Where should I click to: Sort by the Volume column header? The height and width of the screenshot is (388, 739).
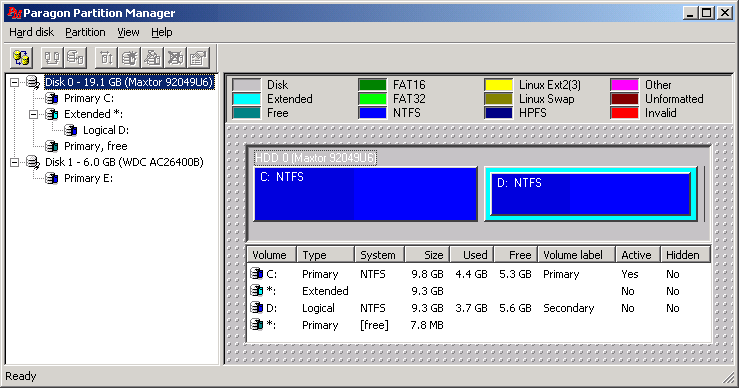(272, 255)
